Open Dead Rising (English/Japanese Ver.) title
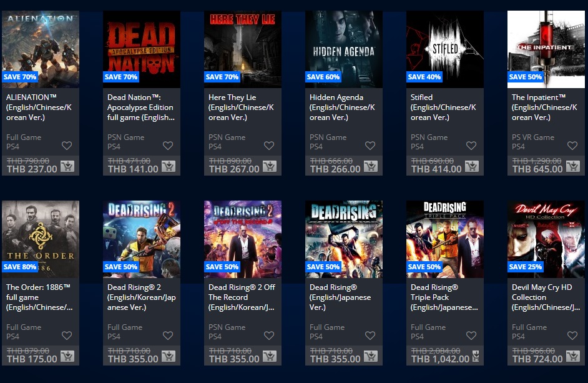Image resolution: width=588 pixels, height=383 pixels. [x=340, y=297]
